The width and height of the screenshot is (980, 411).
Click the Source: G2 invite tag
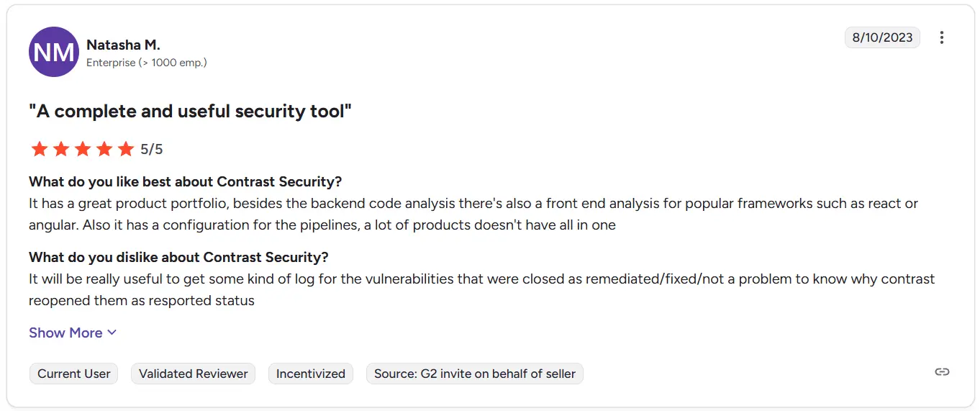click(x=475, y=374)
